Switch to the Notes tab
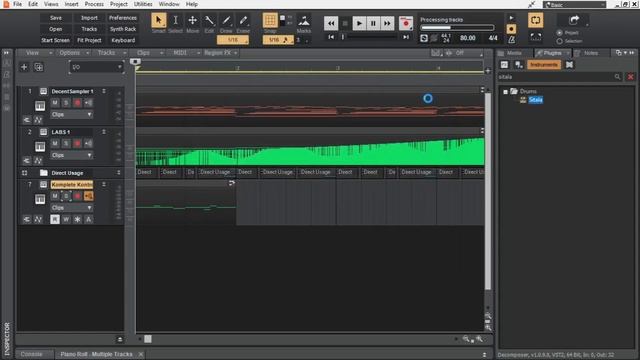Screen dimensions: 640x360 [591, 53]
